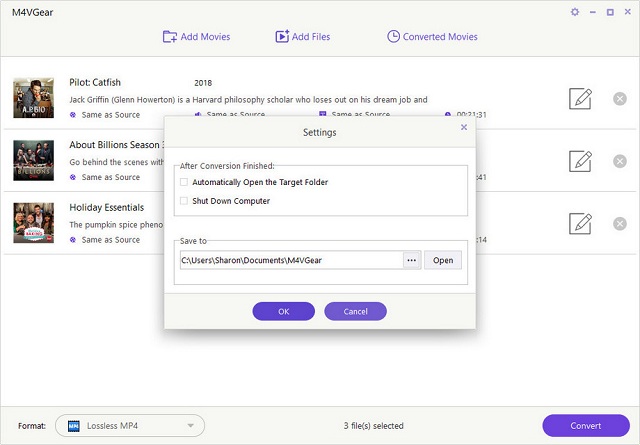Remove Pilot: Catfish with its X icon
640x445 pixels.
[x=619, y=98]
